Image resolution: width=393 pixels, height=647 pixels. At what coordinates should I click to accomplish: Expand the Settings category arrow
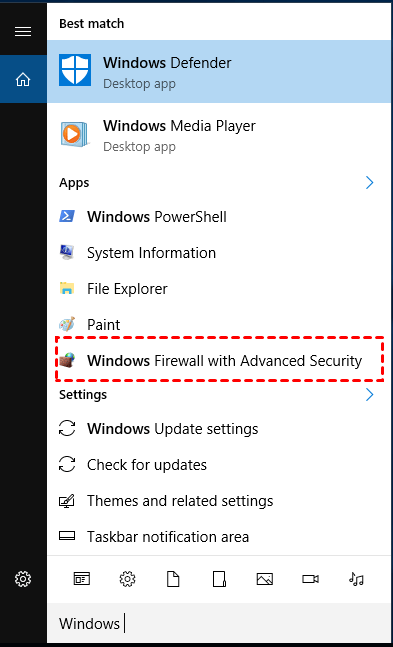click(x=369, y=395)
